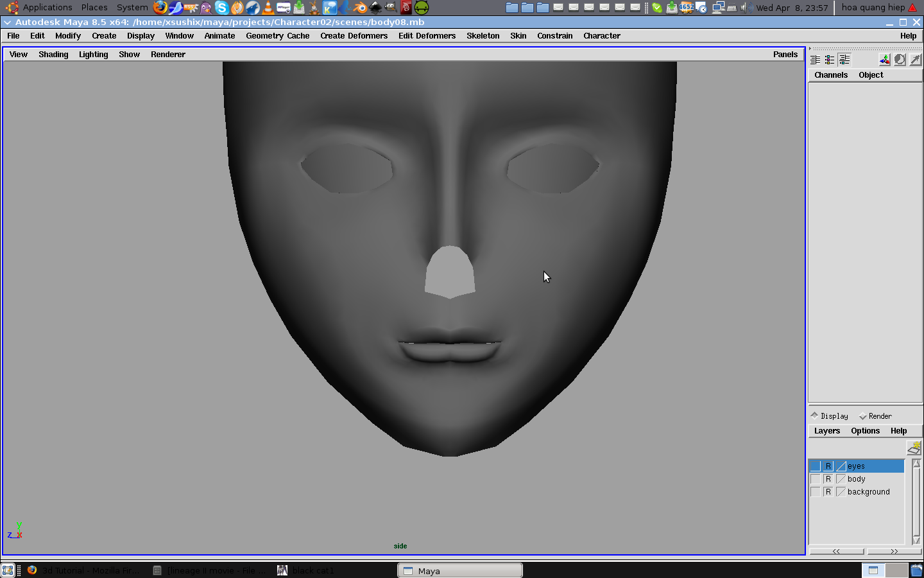Open the Shading viewport menu

[x=53, y=55]
